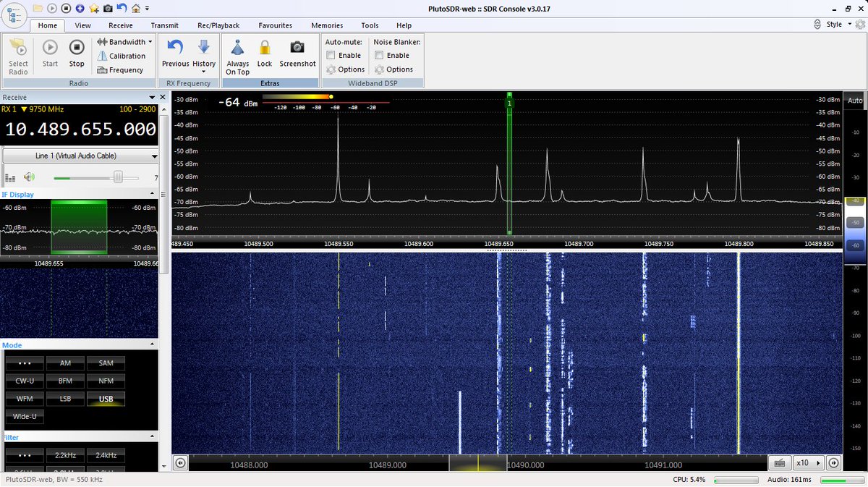Toggle Always On Top in Extras
The width and height of the screenshot is (868, 487).
tap(237, 57)
